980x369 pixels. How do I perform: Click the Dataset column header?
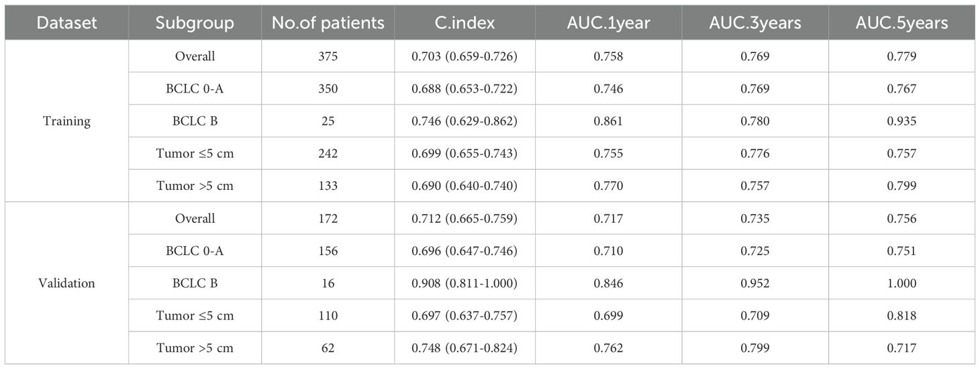pos(66,23)
